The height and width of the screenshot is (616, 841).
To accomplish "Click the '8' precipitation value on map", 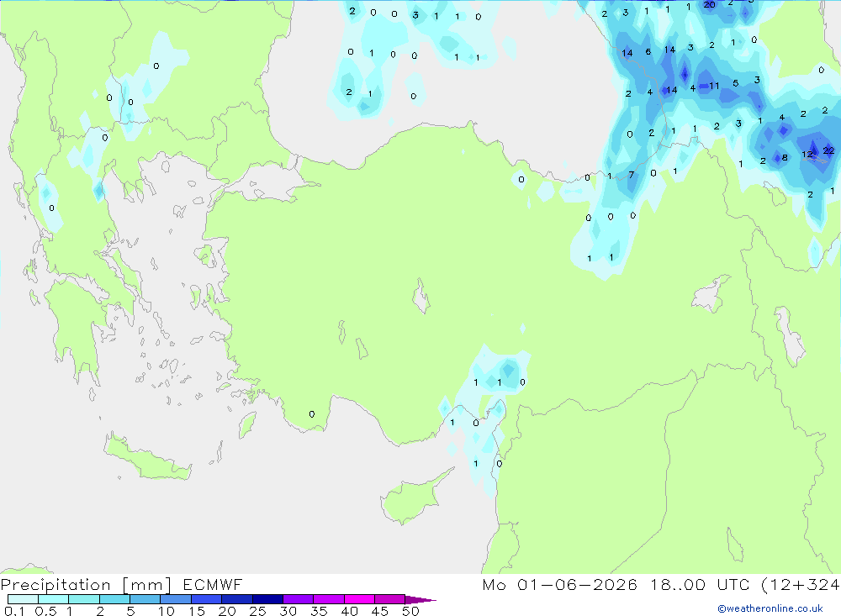I will coord(785,158).
